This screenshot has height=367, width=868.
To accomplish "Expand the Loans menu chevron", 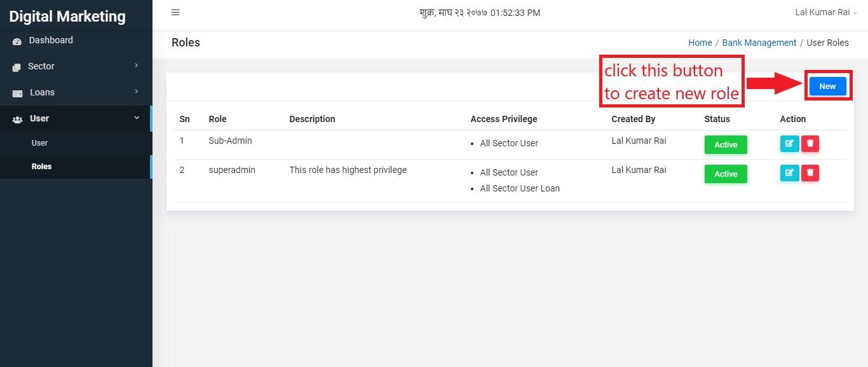I will click(137, 92).
